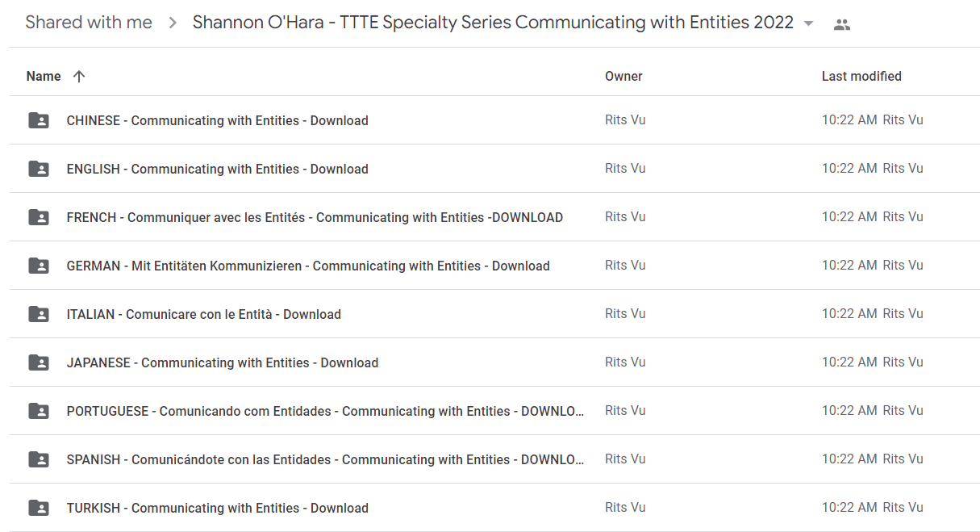The image size is (980, 532).
Task: Go back to Shared with me
Action: point(89,23)
